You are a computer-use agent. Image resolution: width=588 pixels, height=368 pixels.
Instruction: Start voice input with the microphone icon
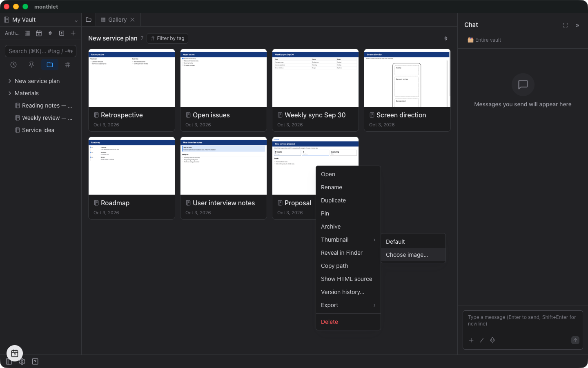492,340
